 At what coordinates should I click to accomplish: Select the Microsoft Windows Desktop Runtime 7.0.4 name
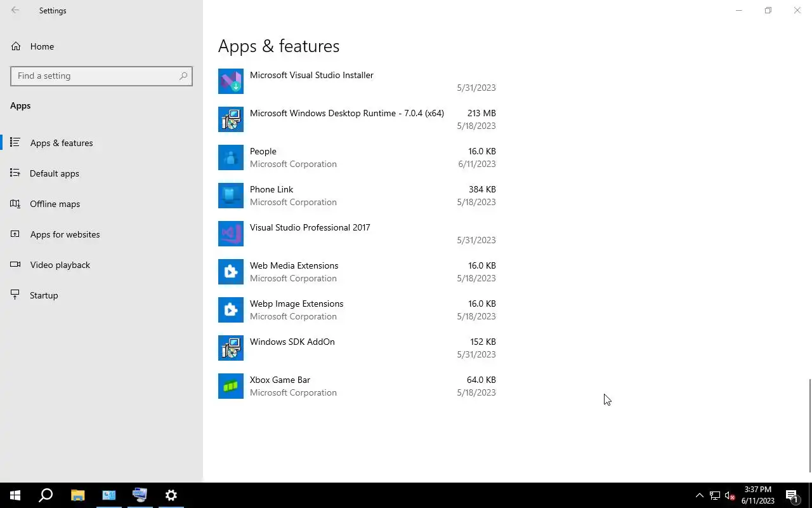click(x=347, y=113)
